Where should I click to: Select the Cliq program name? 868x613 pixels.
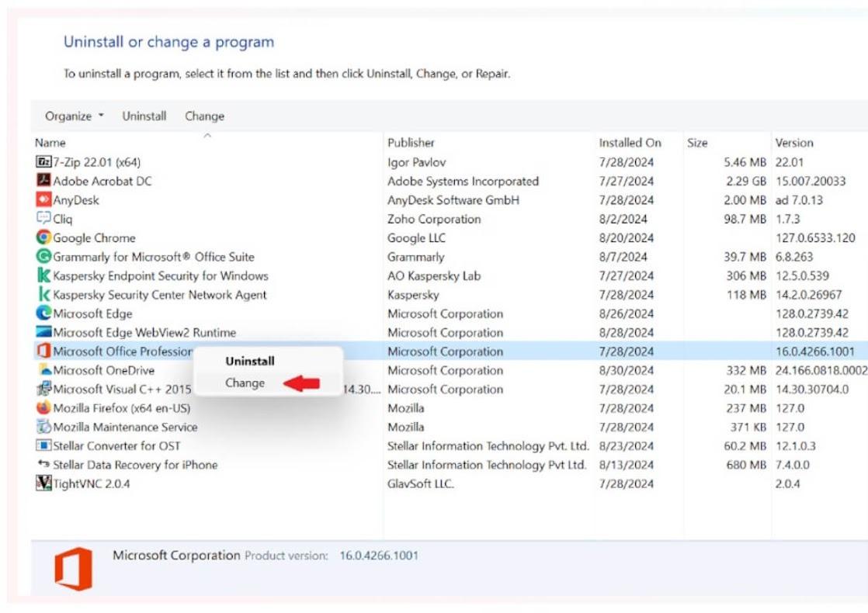pyautogui.click(x=63, y=219)
